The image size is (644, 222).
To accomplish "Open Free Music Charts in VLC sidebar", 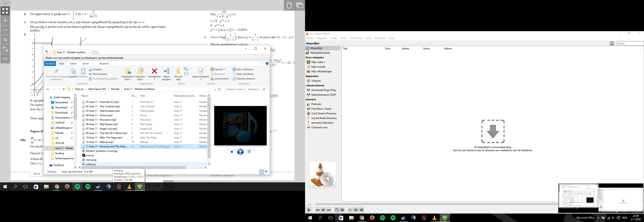I will pos(321,109).
